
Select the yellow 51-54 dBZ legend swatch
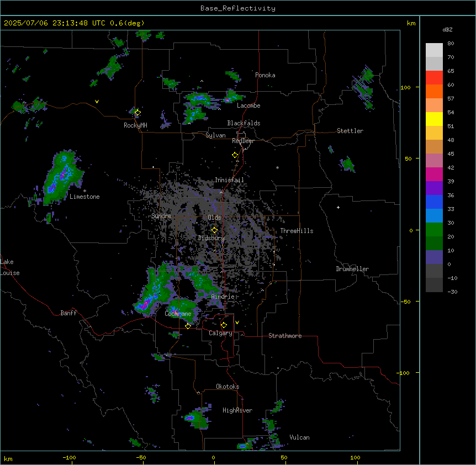(x=434, y=119)
